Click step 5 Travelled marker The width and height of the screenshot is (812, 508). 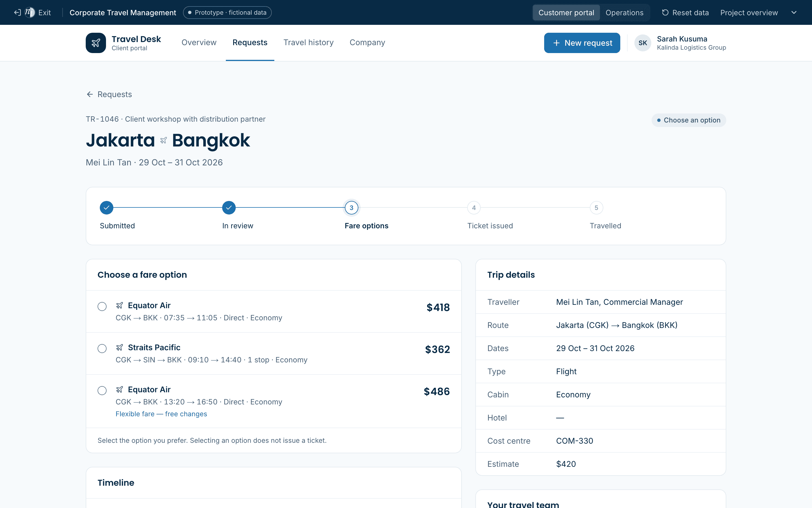click(596, 208)
